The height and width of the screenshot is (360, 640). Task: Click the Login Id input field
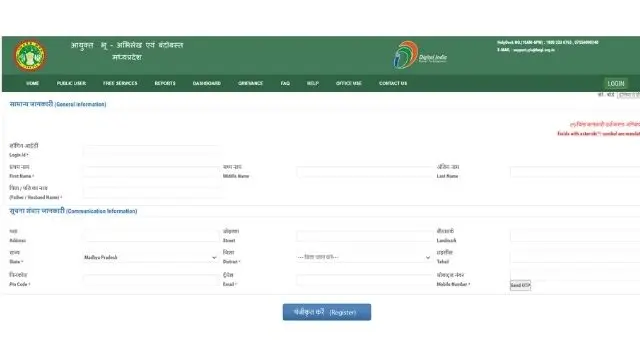point(152,151)
